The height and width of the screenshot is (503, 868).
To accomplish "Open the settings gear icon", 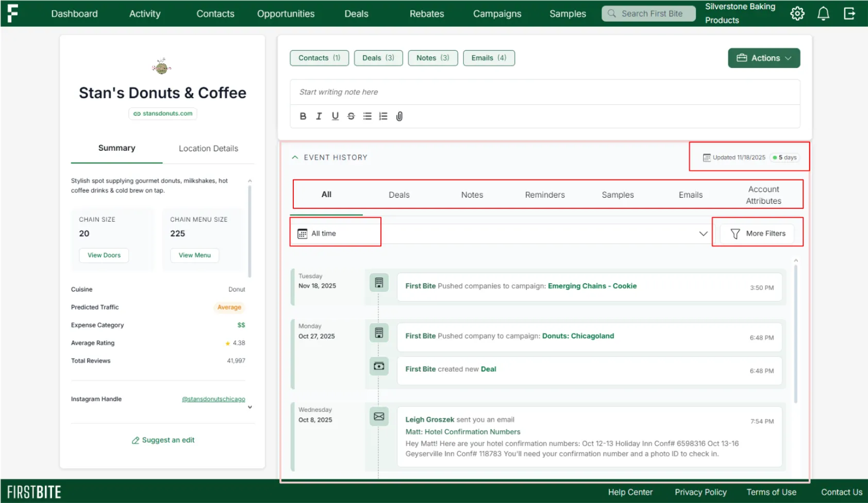I will click(x=797, y=13).
